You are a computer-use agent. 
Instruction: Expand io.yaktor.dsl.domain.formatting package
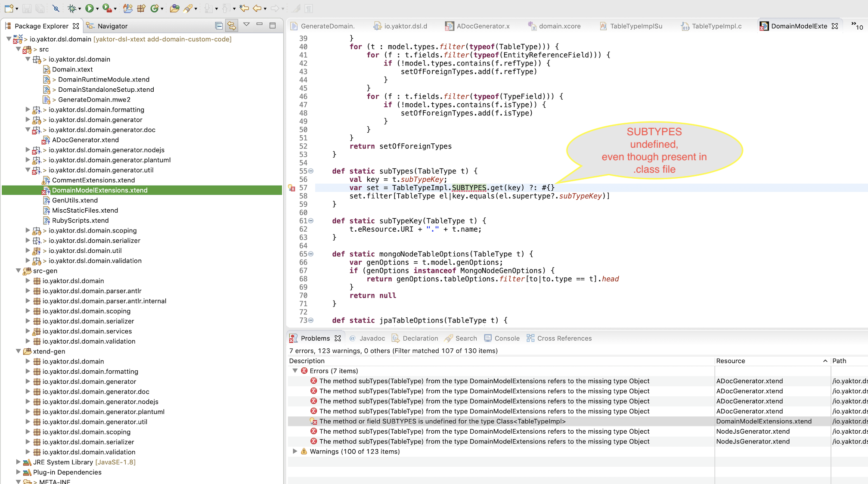(28, 109)
